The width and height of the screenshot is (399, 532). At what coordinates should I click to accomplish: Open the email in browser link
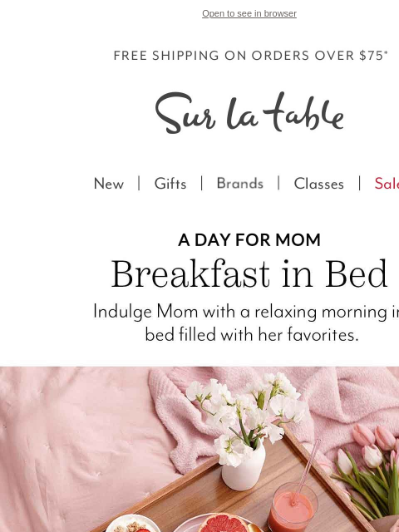(x=249, y=13)
